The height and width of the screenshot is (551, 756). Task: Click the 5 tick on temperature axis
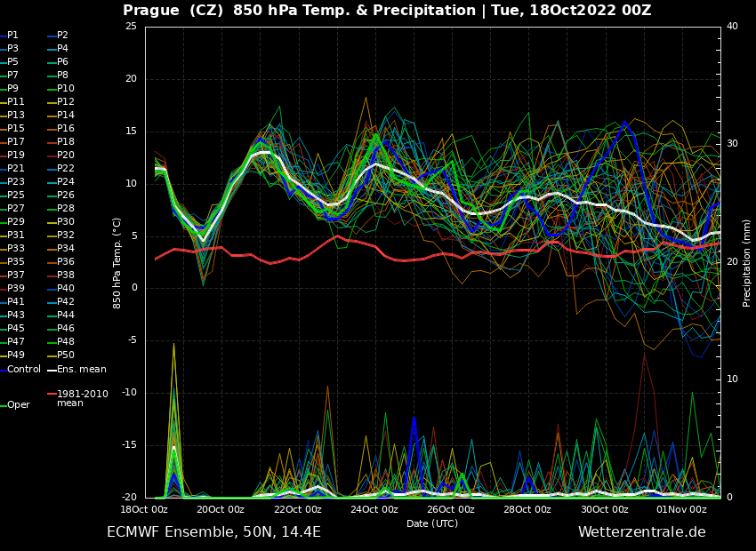coord(134,236)
